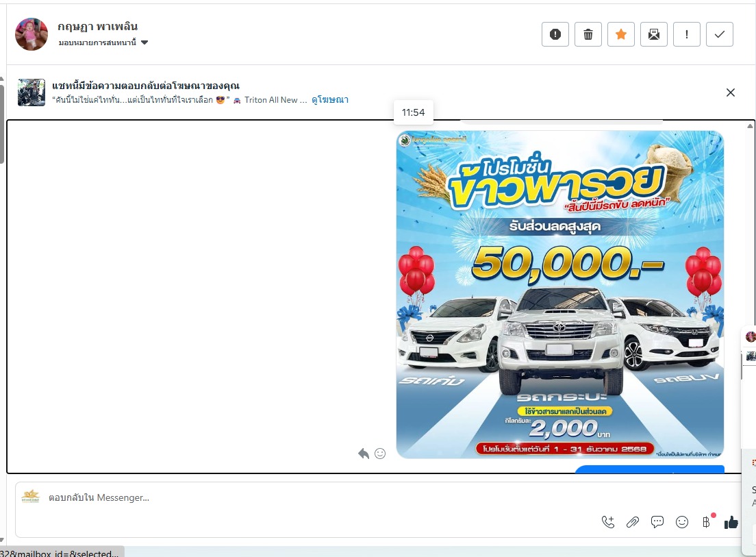Reply to the promotion image message

[x=364, y=454]
